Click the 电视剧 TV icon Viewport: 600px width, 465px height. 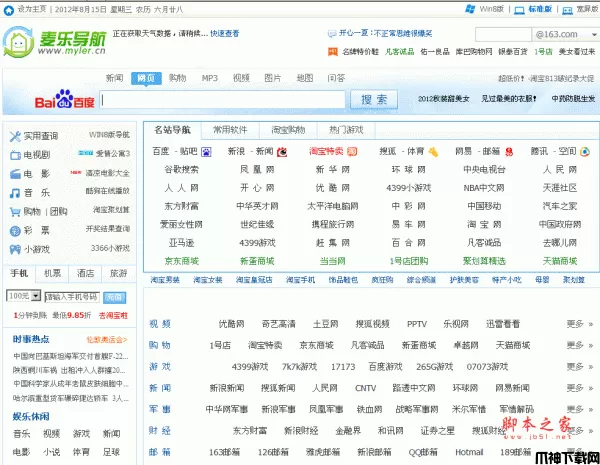point(15,155)
